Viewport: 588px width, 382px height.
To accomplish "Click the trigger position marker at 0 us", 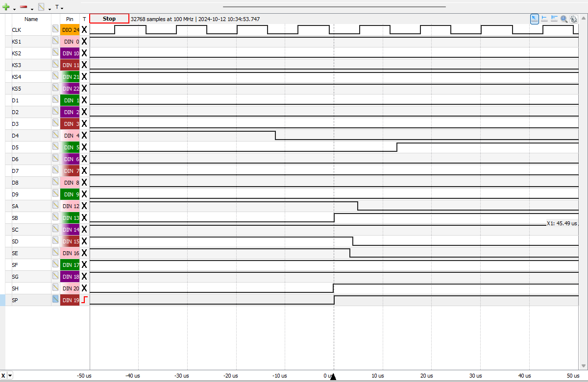I will click(333, 377).
